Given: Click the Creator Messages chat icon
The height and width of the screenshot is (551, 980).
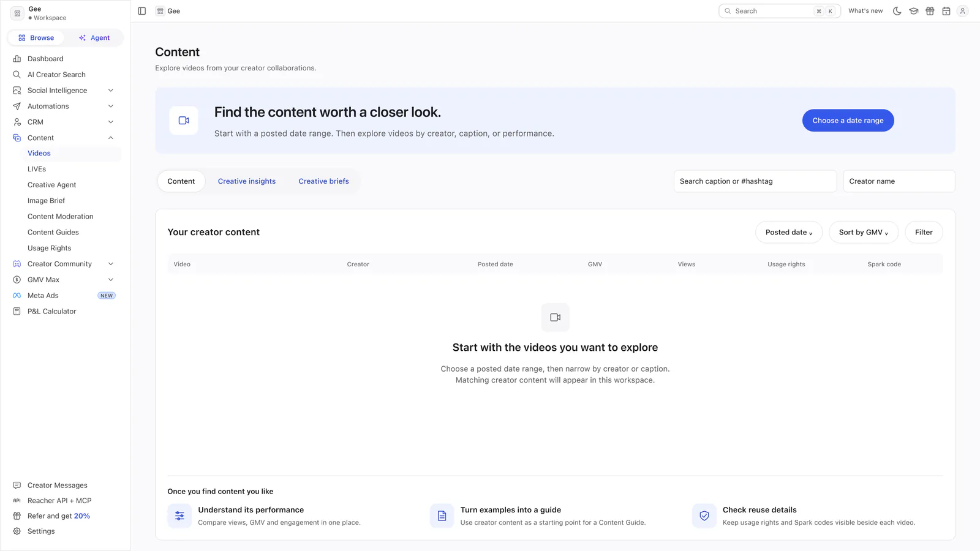Looking at the screenshot, I should pyautogui.click(x=17, y=485).
